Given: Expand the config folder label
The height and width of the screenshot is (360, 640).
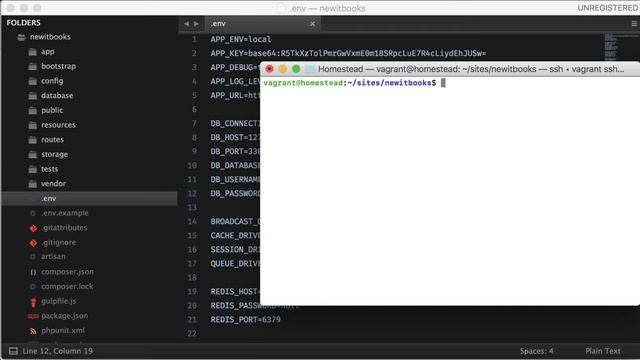Looking at the screenshot, I should [52, 81].
